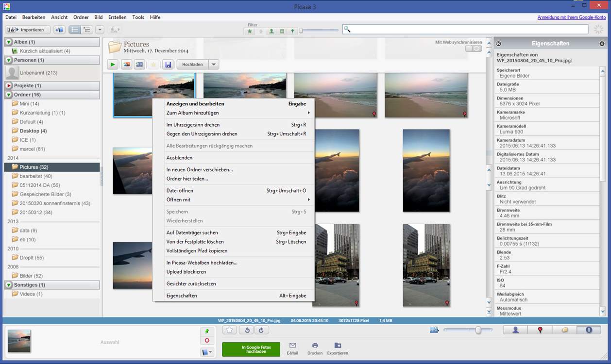Select the selection tray beach thumbnail
Viewport: 611px width, 364px height.
coord(19,341)
